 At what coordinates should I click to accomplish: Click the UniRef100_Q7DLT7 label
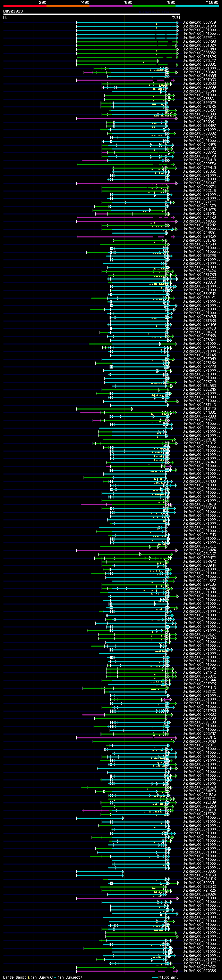[x=199, y=60]
